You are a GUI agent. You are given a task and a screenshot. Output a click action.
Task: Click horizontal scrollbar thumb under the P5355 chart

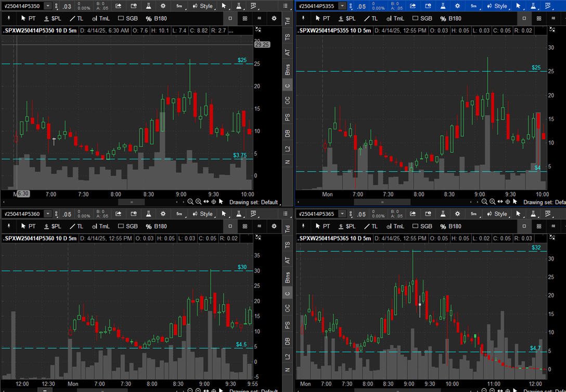(x=382, y=202)
